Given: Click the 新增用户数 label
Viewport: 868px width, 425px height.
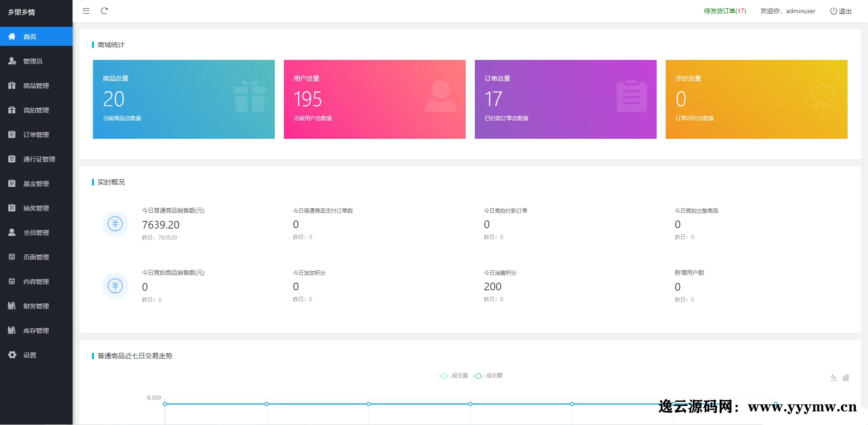Looking at the screenshot, I should coord(689,273).
